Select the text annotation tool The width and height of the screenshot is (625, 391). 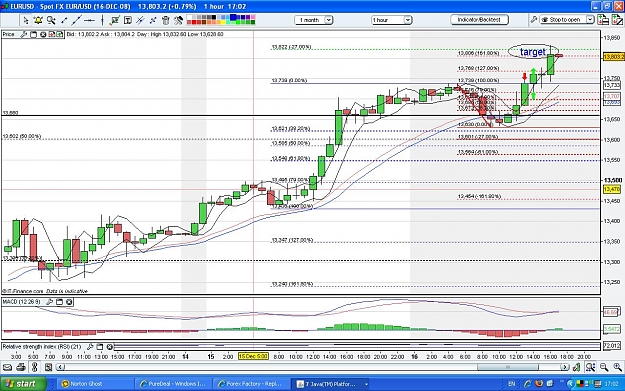(x=128, y=20)
